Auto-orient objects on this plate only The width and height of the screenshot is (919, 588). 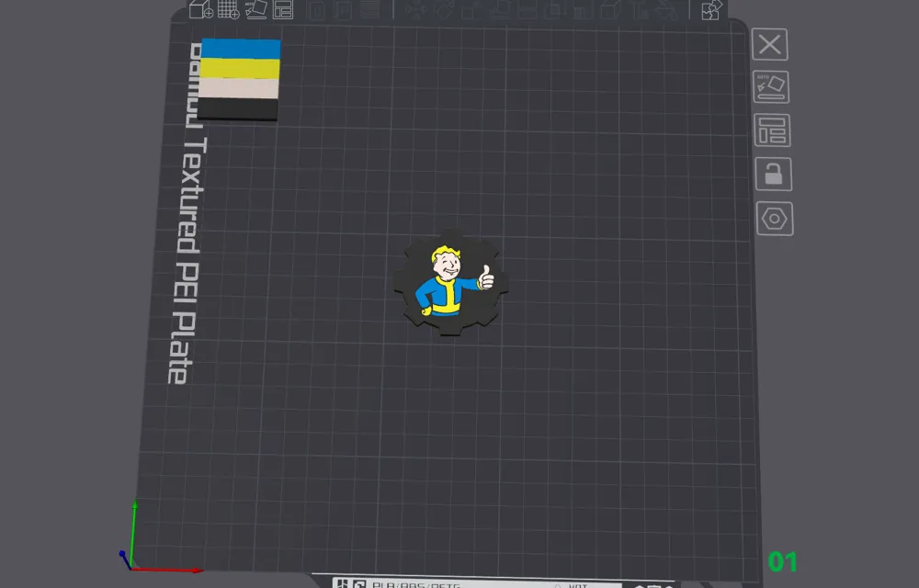coord(771,87)
